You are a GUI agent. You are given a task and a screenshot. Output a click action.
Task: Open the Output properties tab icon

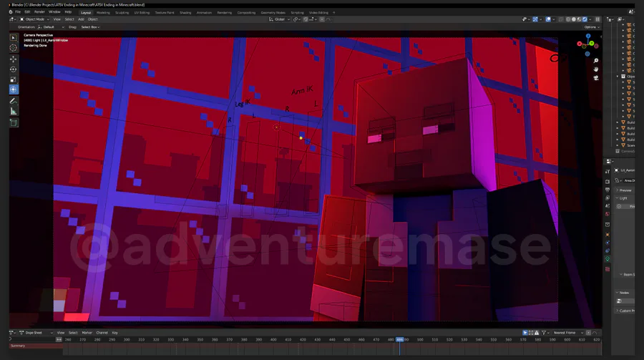point(608,190)
